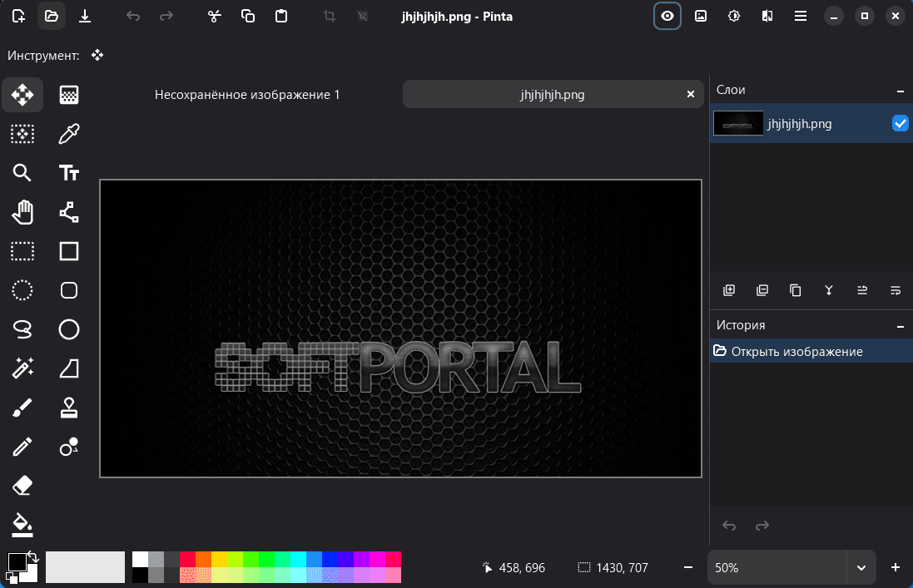Select the Clone Stamp tool
The height and width of the screenshot is (588, 913).
tap(69, 408)
